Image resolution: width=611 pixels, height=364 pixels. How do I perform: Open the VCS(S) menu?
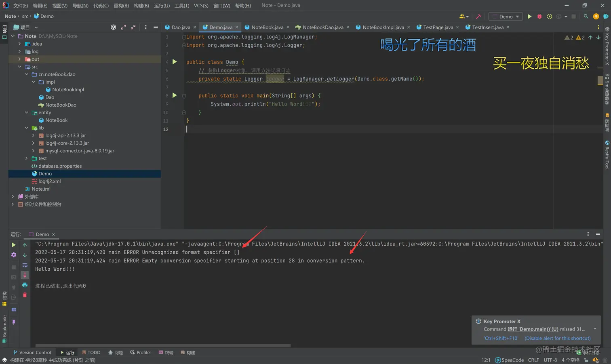pyautogui.click(x=201, y=6)
